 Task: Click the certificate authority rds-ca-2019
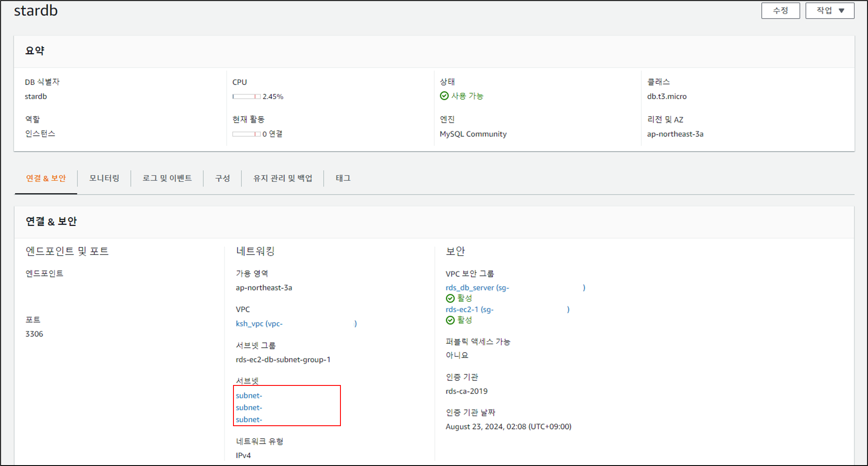(x=466, y=391)
